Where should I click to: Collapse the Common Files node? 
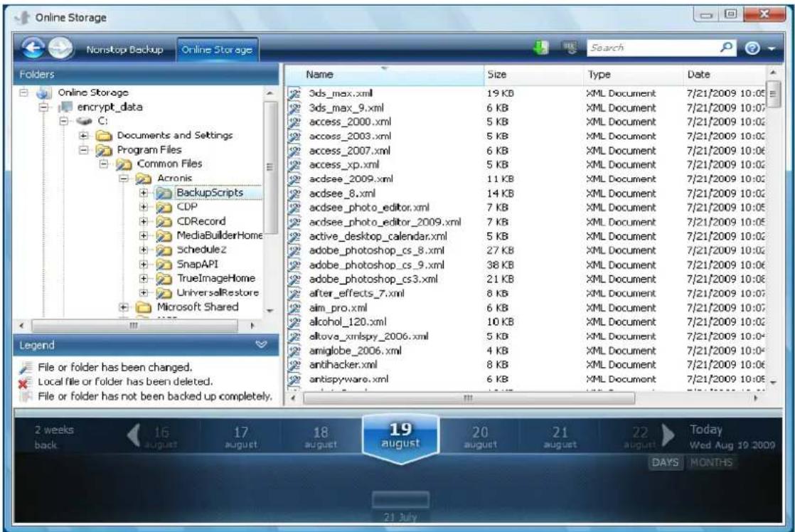103,164
